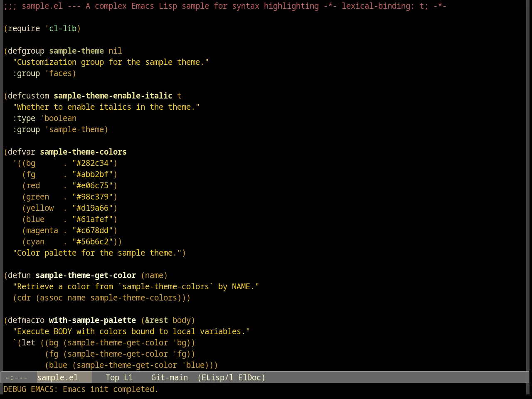Screen dimensions: 532x399
Task: Click the variable name sample-theme-enable-italic
Action: [113, 96]
